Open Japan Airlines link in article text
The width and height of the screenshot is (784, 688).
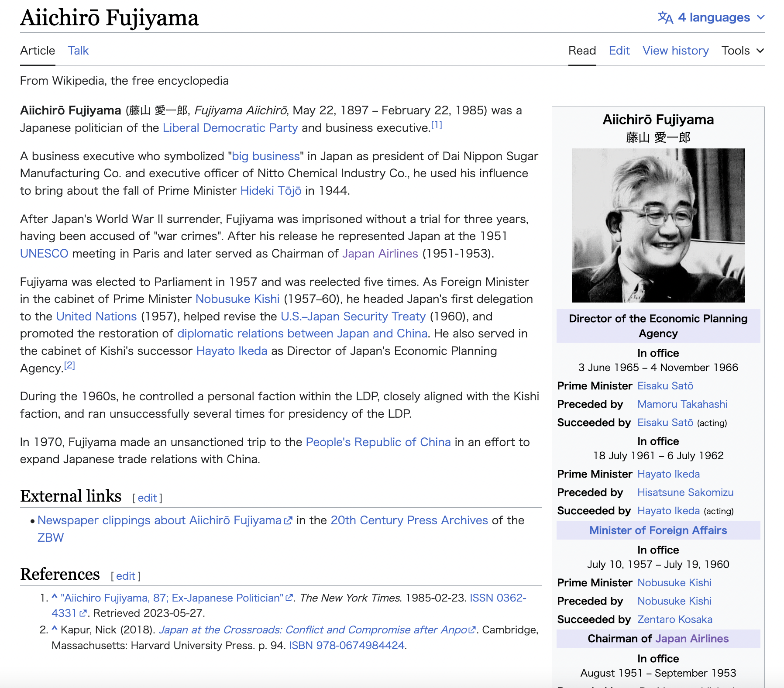tap(380, 254)
